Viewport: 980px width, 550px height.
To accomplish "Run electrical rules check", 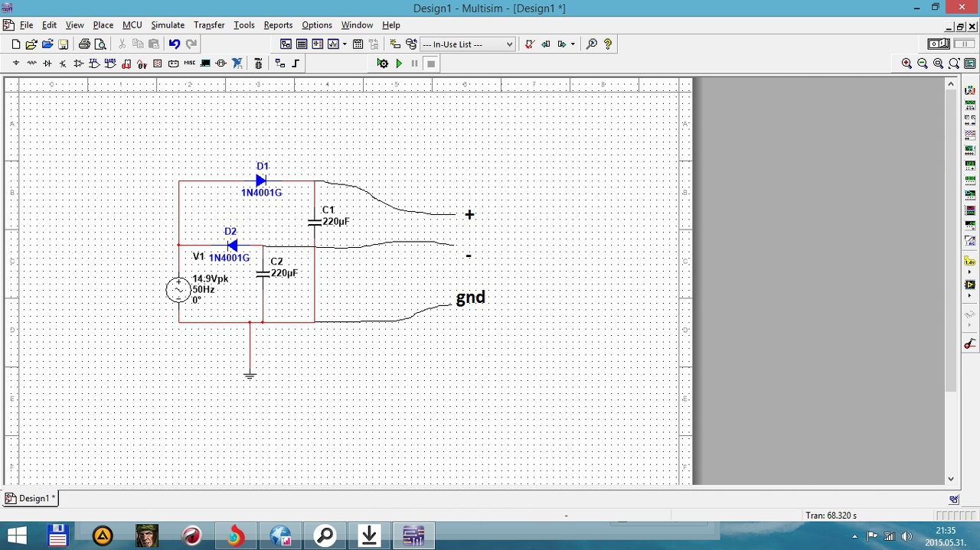I will [x=529, y=44].
